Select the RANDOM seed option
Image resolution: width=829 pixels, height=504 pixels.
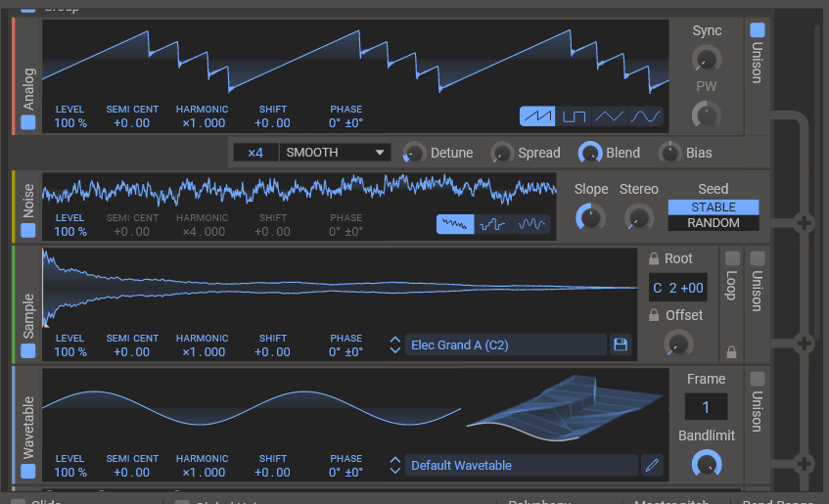(x=714, y=223)
